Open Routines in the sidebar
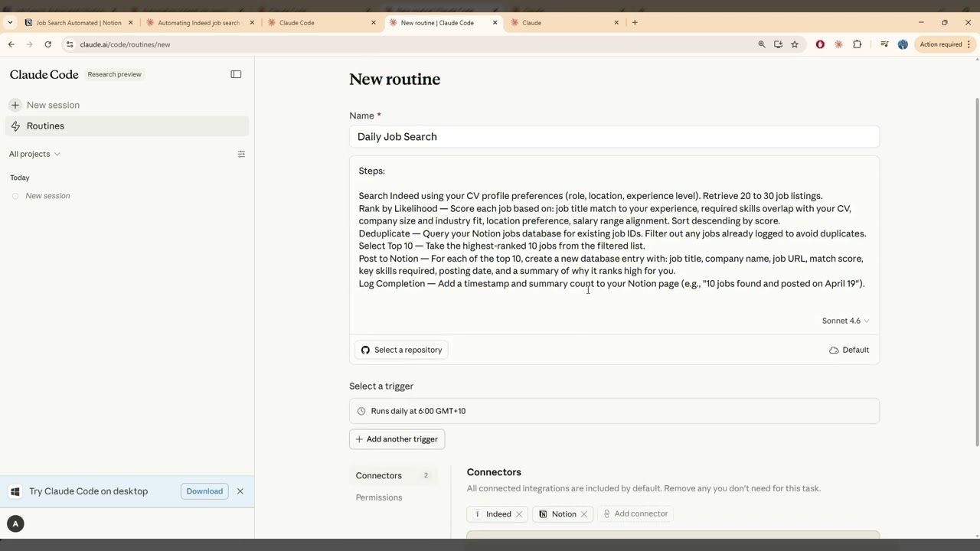This screenshot has width=980, height=551. [127, 126]
